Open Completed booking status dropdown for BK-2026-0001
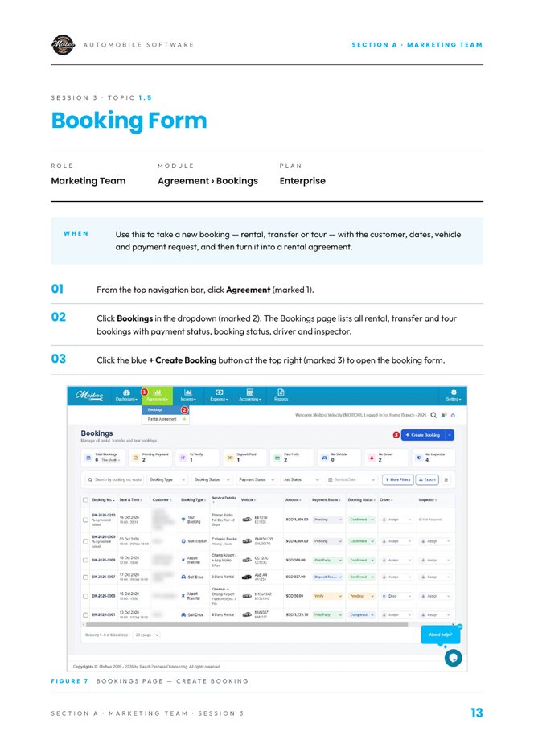This screenshot has width=534, height=756. tap(362, 614)
